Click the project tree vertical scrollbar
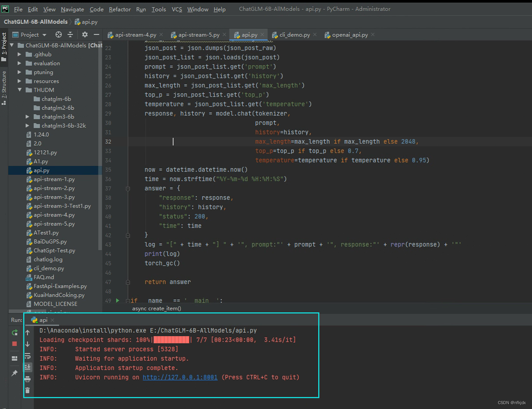Image resolution: width=532 pixels, height=409 pixels. coord(100,146)
